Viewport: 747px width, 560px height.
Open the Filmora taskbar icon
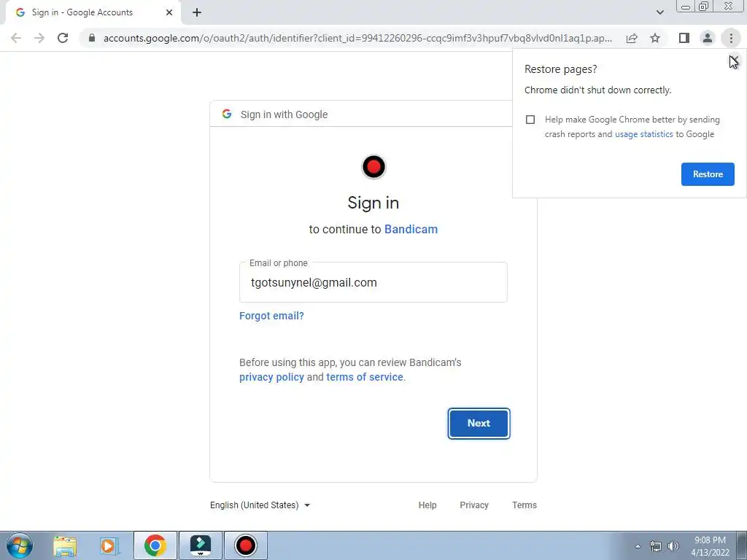(201, 545)
